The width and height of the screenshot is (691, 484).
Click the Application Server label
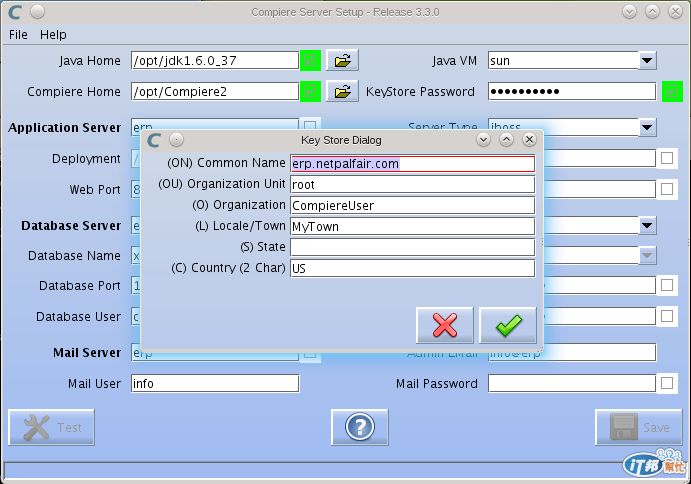pyautogui.click(x=64, y=127)
